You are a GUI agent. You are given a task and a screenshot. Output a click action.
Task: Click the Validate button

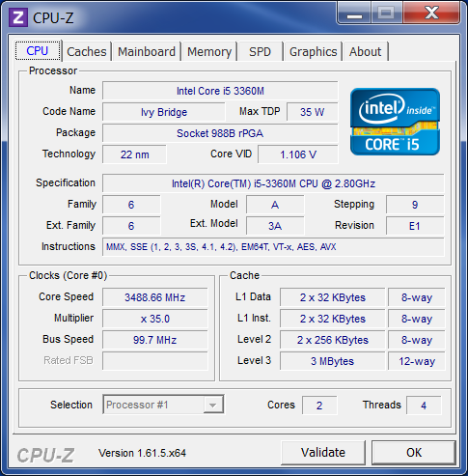[323, 453]
